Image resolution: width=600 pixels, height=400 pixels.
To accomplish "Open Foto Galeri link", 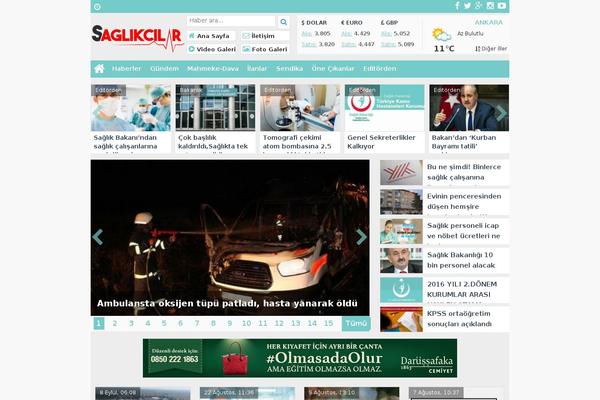I will point(265,49).
